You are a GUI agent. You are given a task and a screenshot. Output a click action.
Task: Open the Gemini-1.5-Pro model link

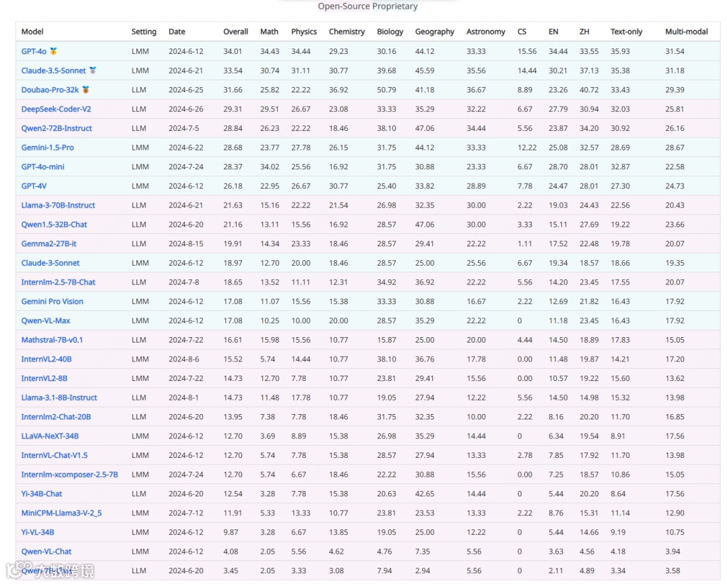tap(47, 147)
